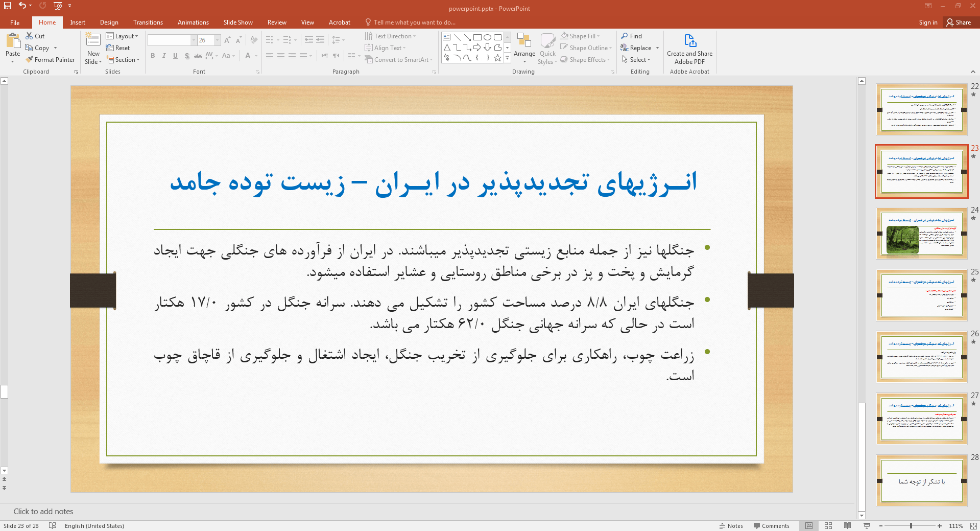Click the Click to add notes field
The height and width of the screenshot is (531, 980).
427,512
